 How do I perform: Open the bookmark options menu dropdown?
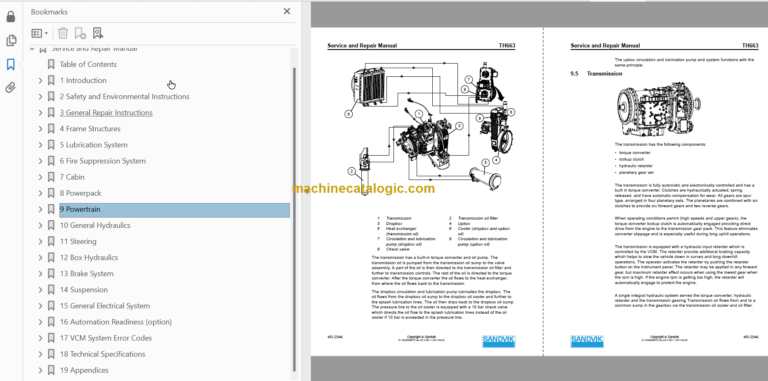pos(40,33)
